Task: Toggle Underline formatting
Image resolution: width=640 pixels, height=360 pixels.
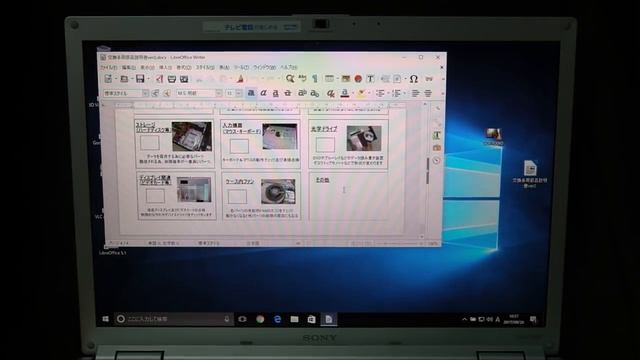Action: click(x=276, y=93)
